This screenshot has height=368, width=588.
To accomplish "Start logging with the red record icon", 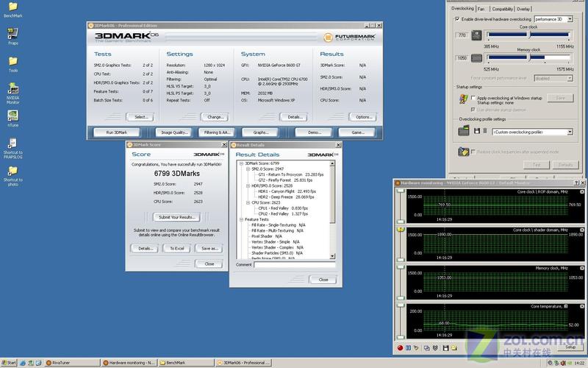I will (x=400, y=348).
